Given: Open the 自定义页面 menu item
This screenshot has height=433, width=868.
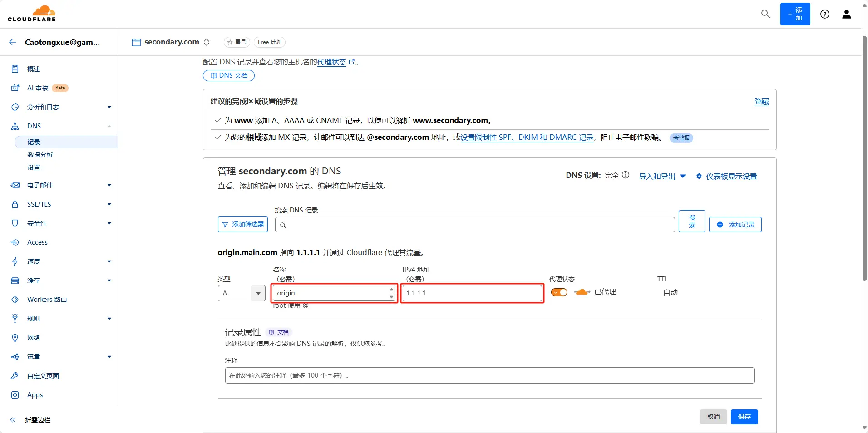Looking at the screenshot, I should tap(43, 376).
